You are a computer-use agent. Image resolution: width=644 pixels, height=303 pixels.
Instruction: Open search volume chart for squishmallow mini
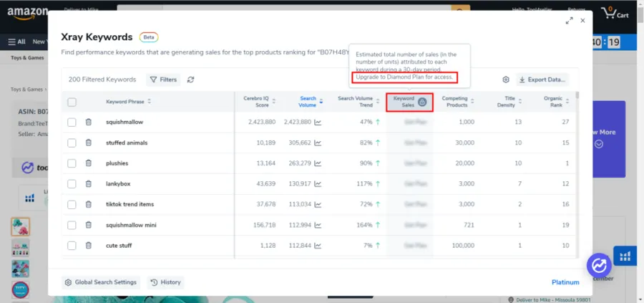318,225
